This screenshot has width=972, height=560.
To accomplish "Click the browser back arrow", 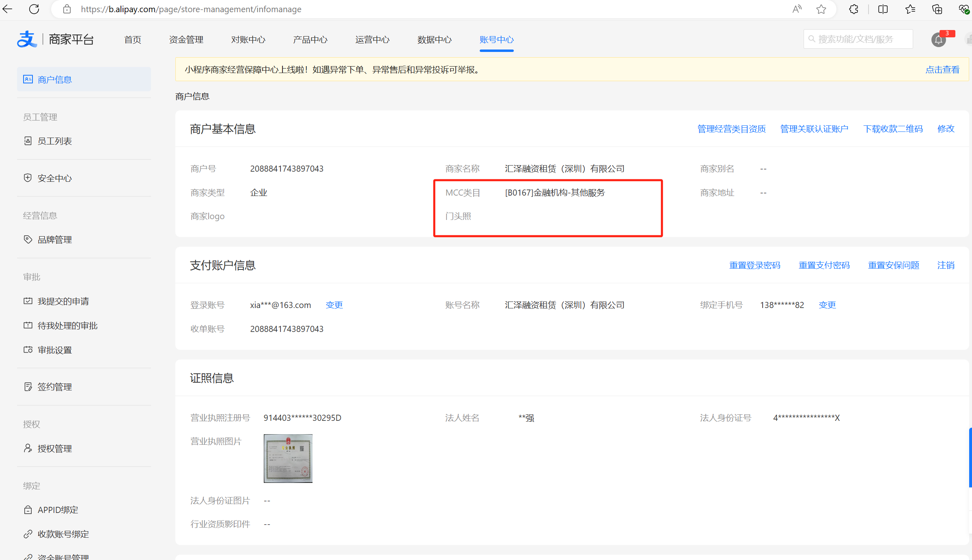I will (7, 9).
